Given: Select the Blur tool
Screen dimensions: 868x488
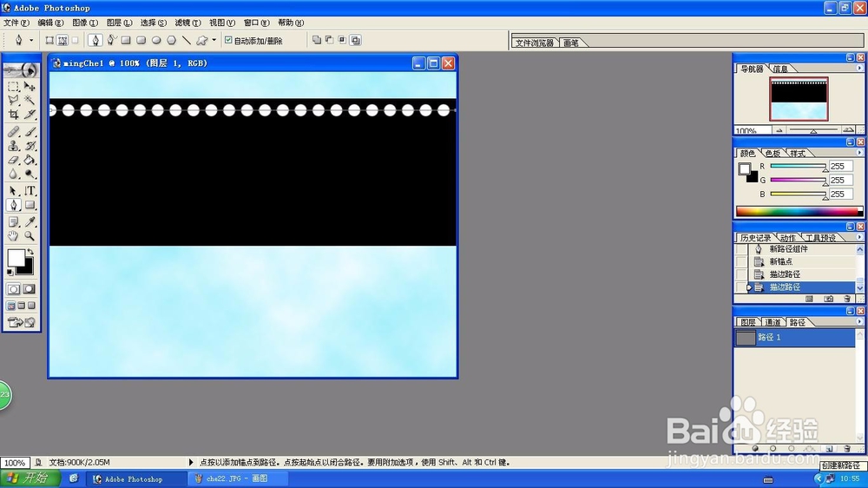Looking at the screenshot, I should [x=13, y=174].
